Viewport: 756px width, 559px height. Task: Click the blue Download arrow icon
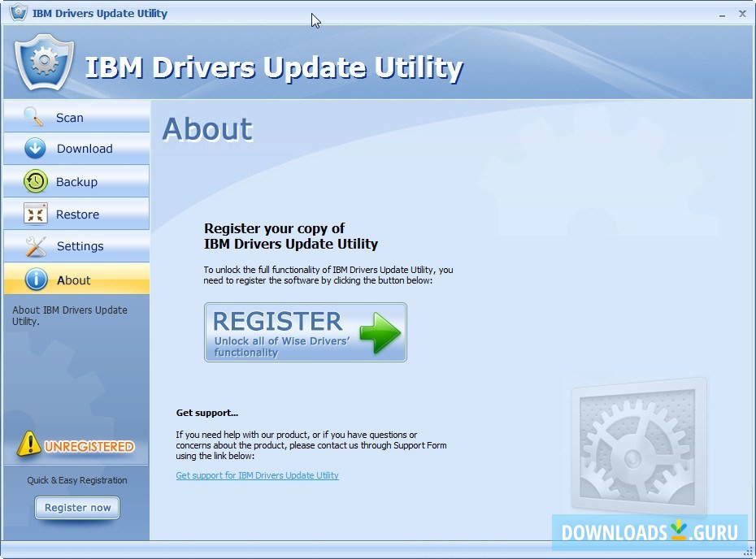click(35, 149)
